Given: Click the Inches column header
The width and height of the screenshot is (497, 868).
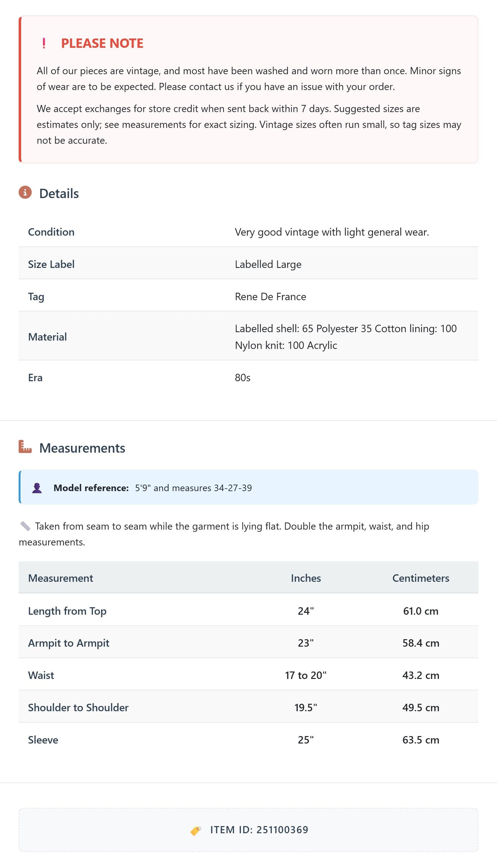Looking at the screenshot, I should tap(306, 578).
